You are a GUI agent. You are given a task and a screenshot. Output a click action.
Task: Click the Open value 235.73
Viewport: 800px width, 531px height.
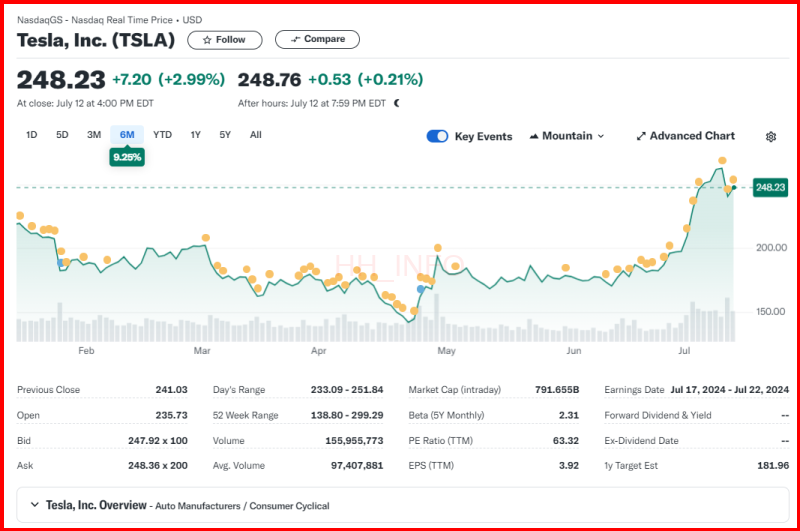point(171,415)
